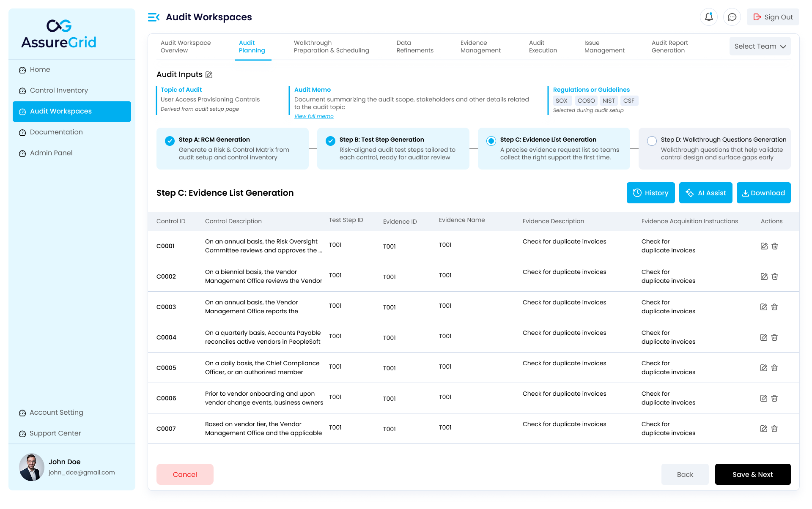Delete the C0007 row via trash icon
This screenshot has height=509, width=812.
coord(775,428)
